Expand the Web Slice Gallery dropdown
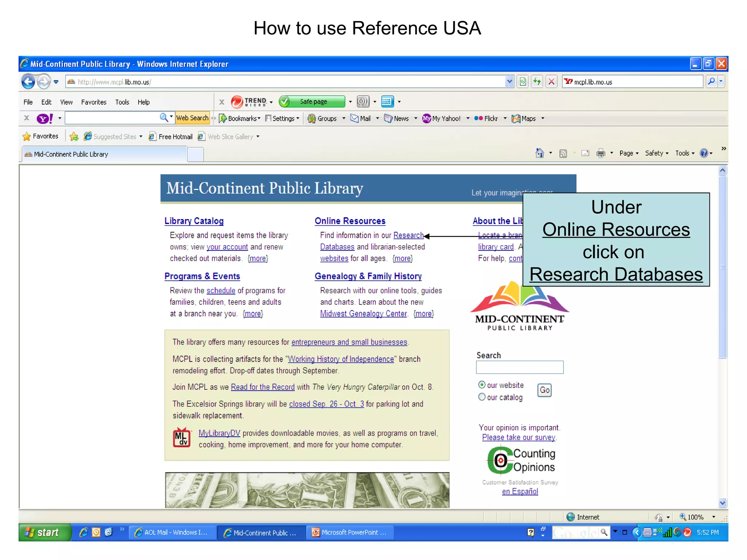Viewport: 747px width, 560px height. click(258, 137)
